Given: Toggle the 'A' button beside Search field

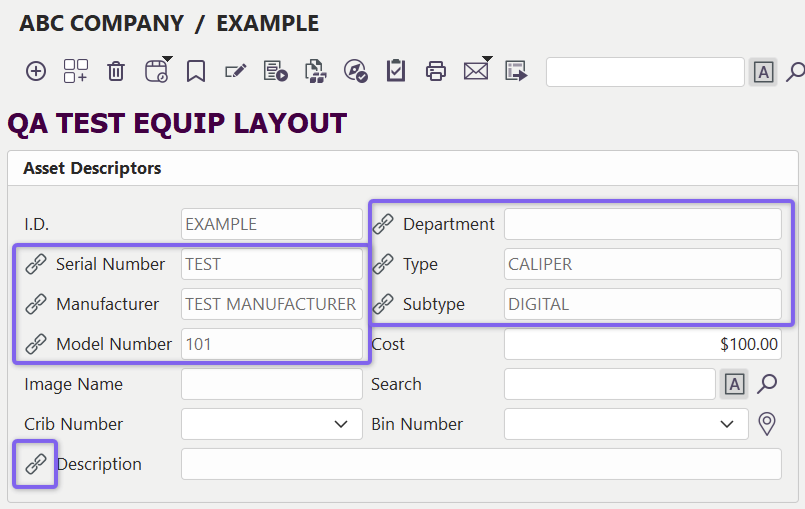Looking at the screenshot, I should click(x=734, y=384).
